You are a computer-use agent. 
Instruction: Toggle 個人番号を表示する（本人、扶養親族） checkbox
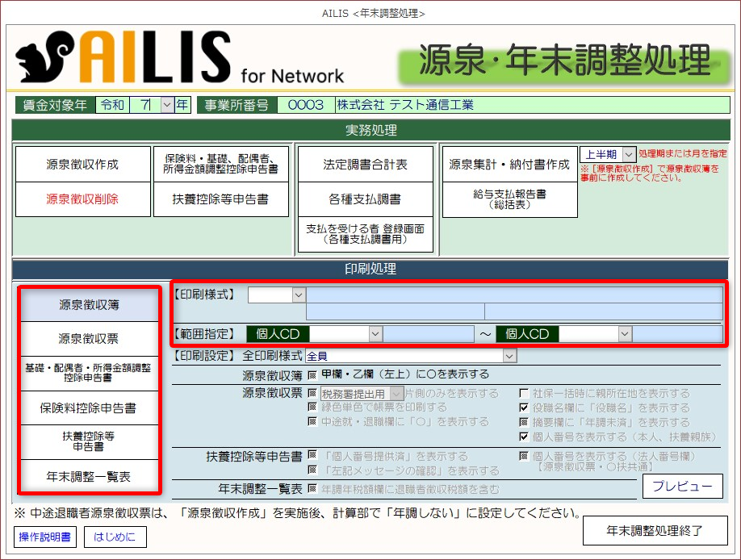[x=523, y=437]
